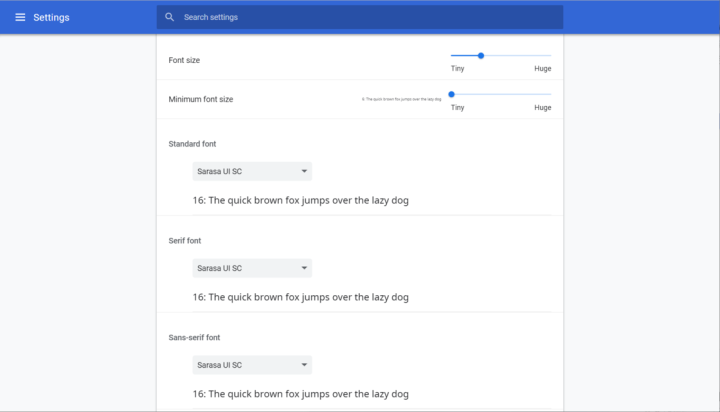The width and height of the screenshot is (720, 412).
Task: Click the Sans-serif font dropdown arrow
Action: 304,365
